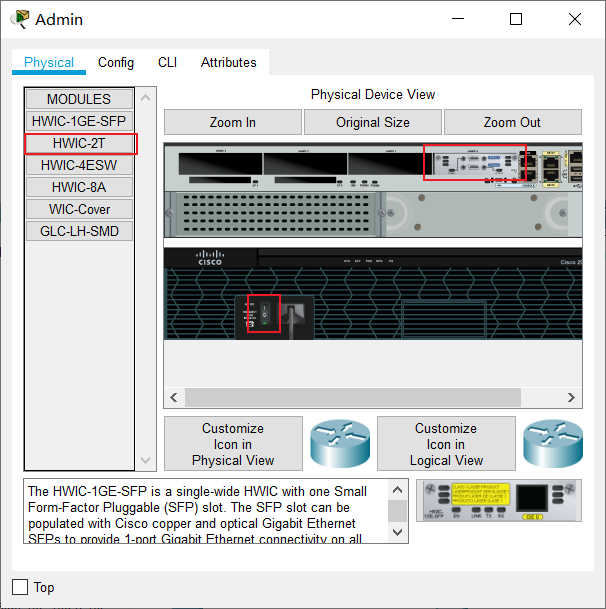
Task: Select the HWIC-2T module
Action: (x=79, y=143)
